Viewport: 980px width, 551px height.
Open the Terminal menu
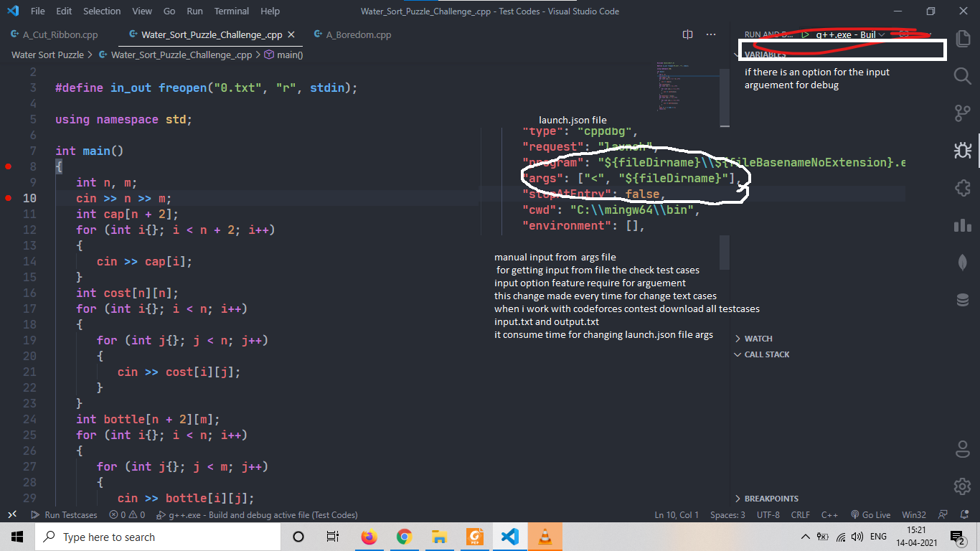231,11
